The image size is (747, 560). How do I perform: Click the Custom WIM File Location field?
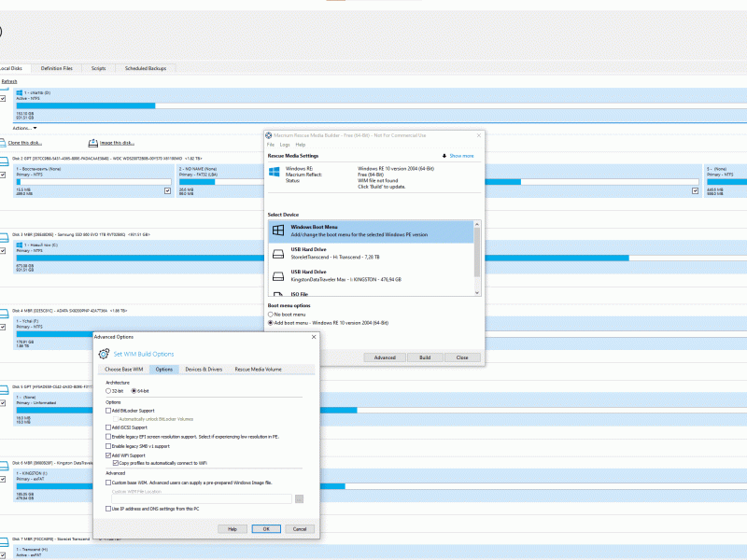(x=202, y=499)
